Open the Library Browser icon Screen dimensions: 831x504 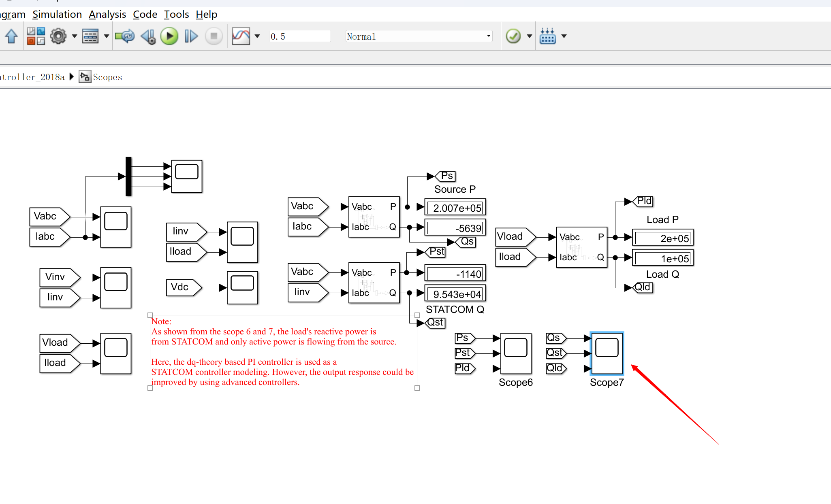[x=36, y=36]
